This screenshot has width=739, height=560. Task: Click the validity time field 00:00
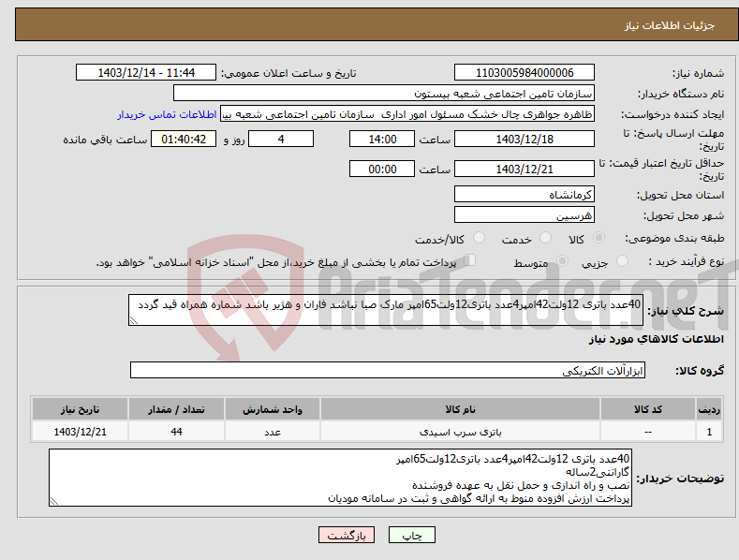(382, 169)
